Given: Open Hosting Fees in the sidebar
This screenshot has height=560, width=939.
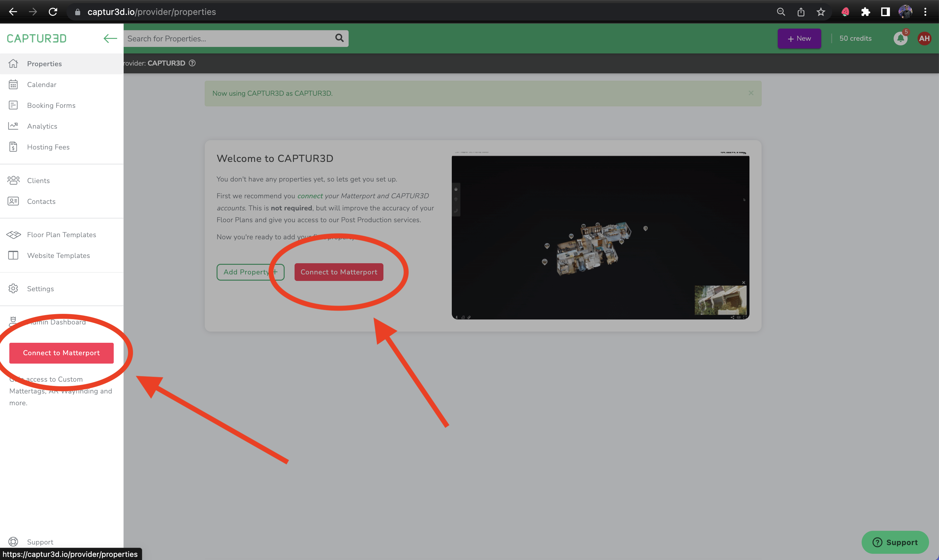Looking at the screenshot, I should pos(62,147).
